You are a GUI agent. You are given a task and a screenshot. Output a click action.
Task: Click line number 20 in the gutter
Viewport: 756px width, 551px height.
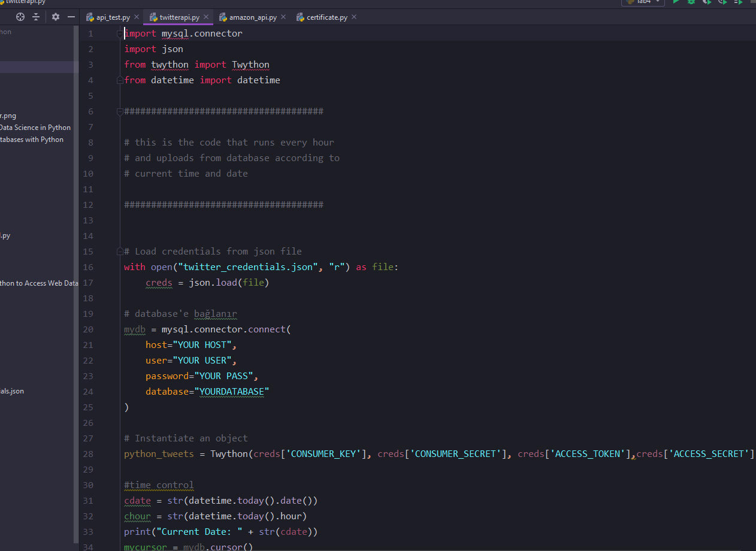(88, 329)
